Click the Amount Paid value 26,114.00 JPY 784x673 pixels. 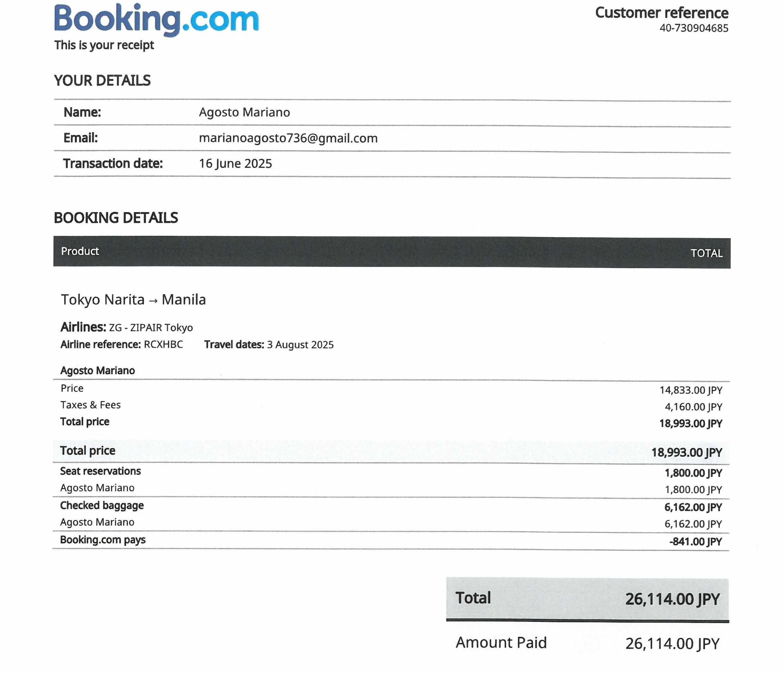pos(672,644)
